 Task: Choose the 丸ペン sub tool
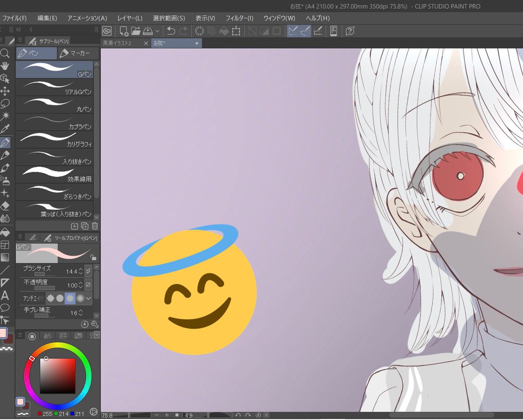point(54,105)
